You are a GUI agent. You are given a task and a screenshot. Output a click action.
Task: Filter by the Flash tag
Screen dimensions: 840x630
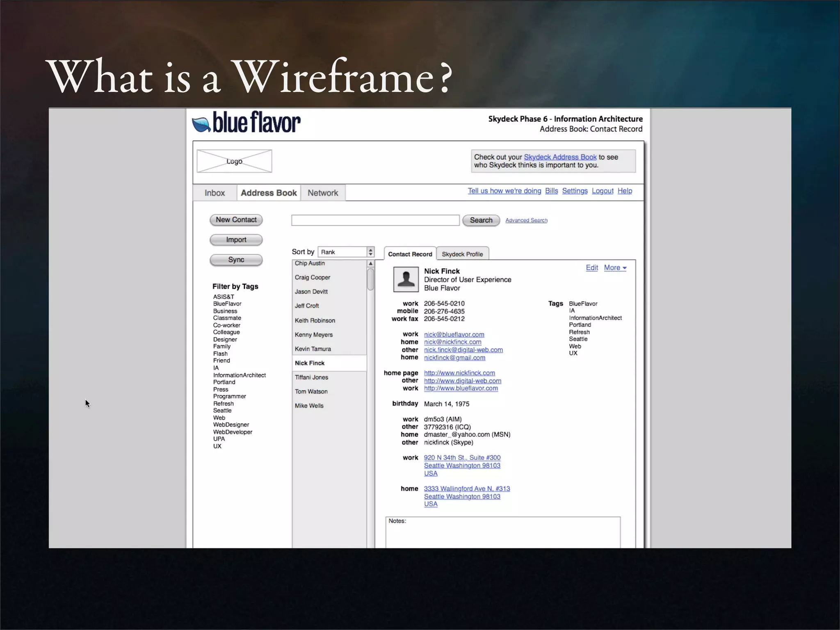220,354
